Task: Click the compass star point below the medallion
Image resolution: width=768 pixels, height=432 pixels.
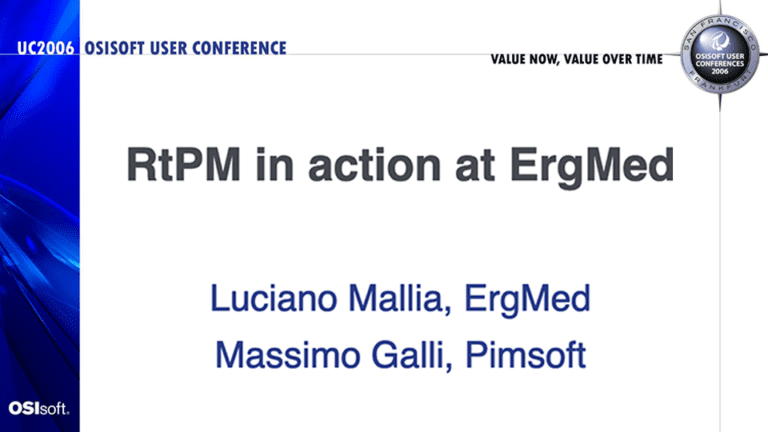Action: [720, 102]
